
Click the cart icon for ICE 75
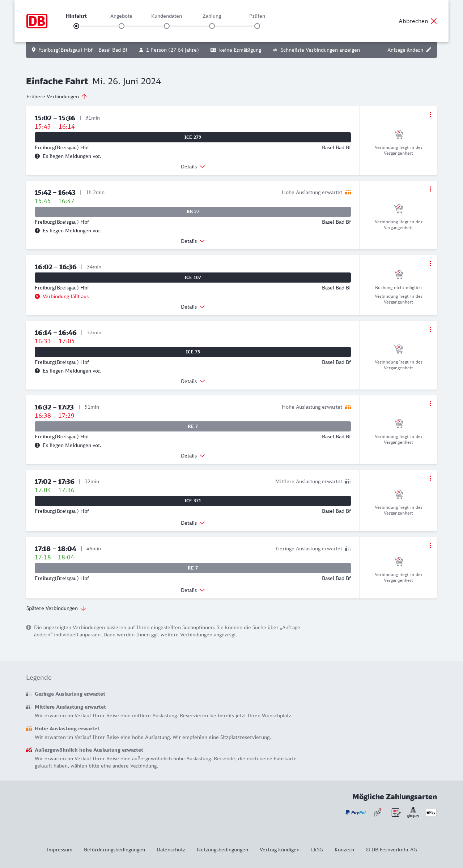pyautogui.click(x=398, y=349)
